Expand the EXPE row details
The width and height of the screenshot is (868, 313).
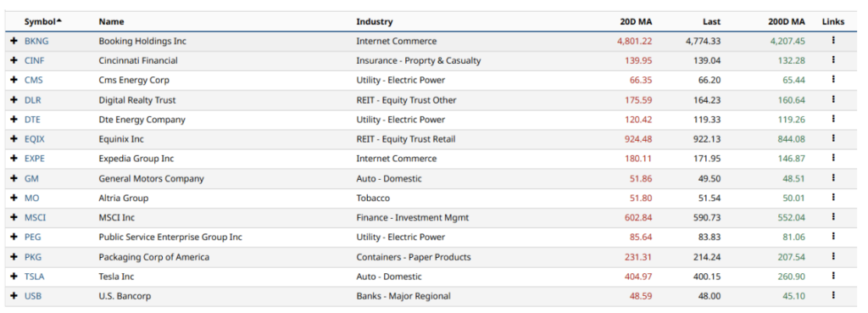tap(14, 159)
